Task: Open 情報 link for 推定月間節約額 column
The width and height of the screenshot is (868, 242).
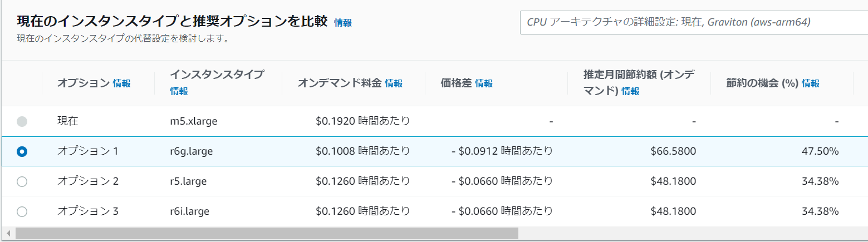Action: 630,91
